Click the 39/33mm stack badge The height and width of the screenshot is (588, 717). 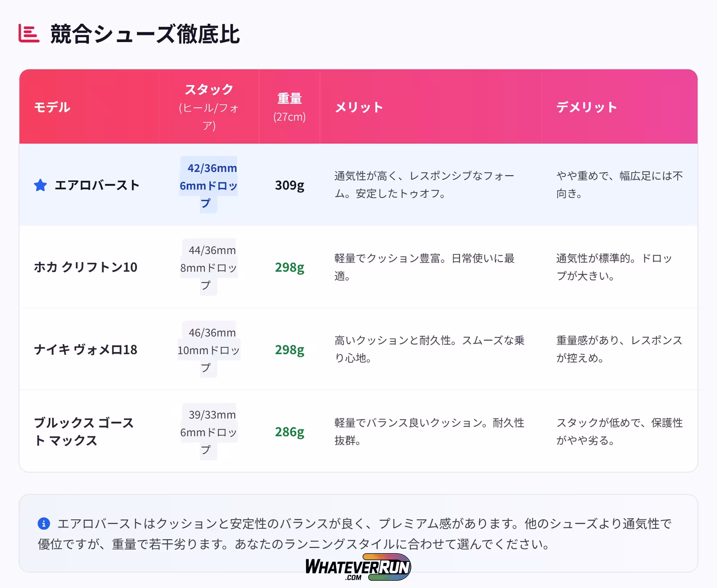click(x=209, y=432)
